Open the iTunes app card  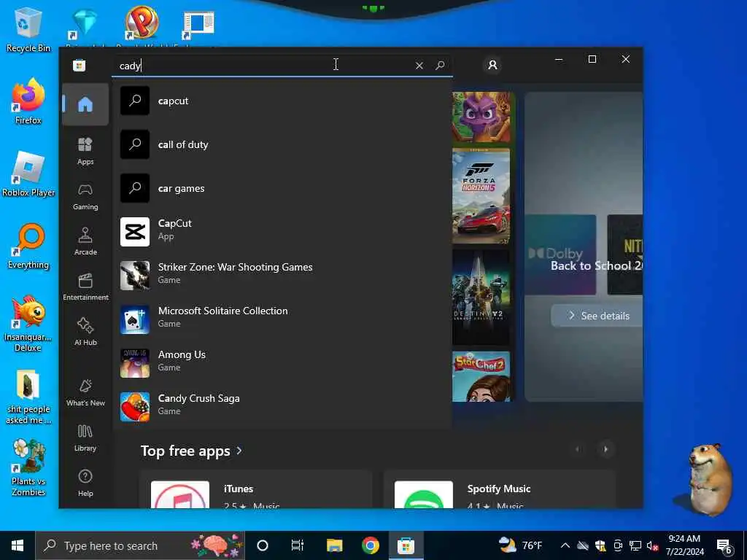[255, 489]
